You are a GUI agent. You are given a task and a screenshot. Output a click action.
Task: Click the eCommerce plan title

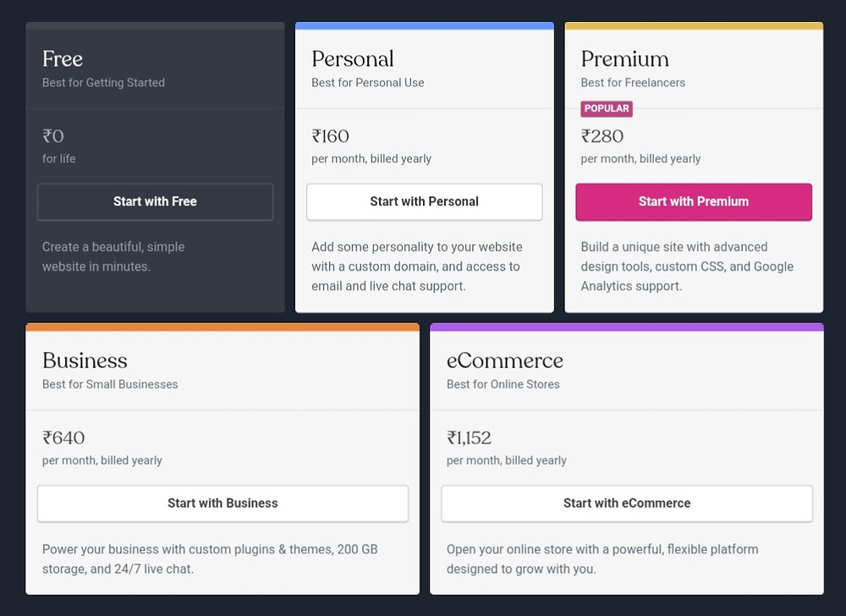tap(504, 360)
